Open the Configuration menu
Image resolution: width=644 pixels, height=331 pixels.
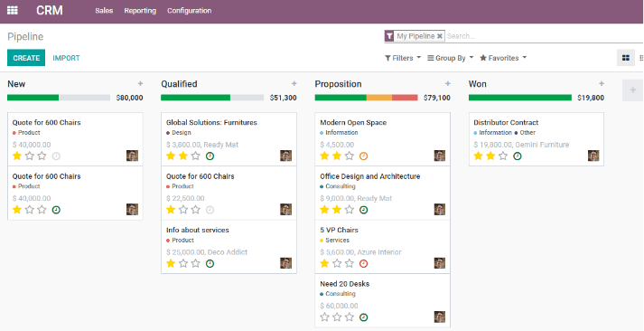190,11
